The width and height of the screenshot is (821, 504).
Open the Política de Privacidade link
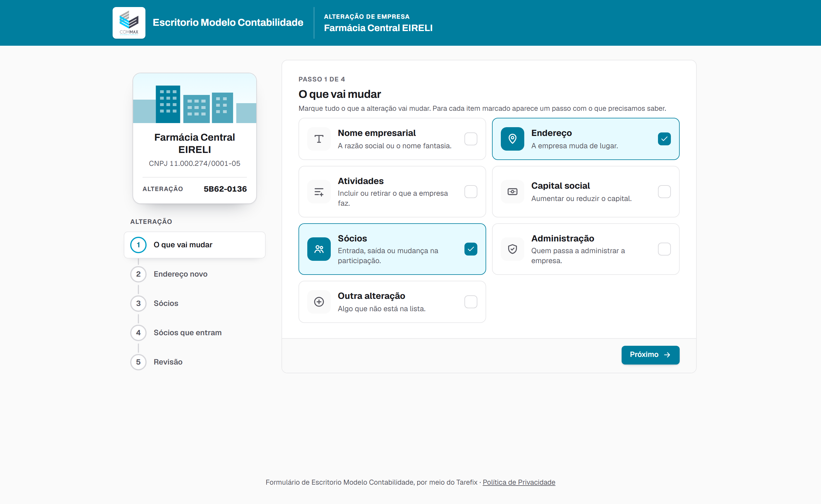point(519,482)
